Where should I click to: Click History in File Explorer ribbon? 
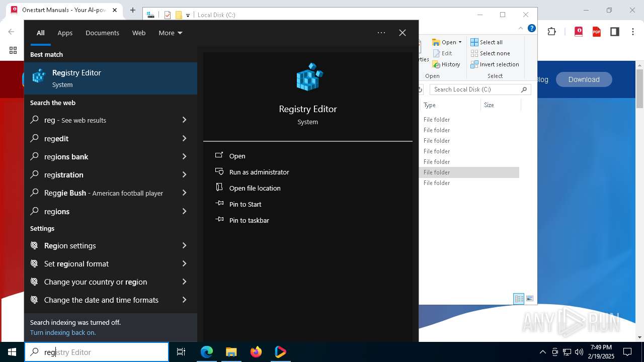tap(446, 64)
